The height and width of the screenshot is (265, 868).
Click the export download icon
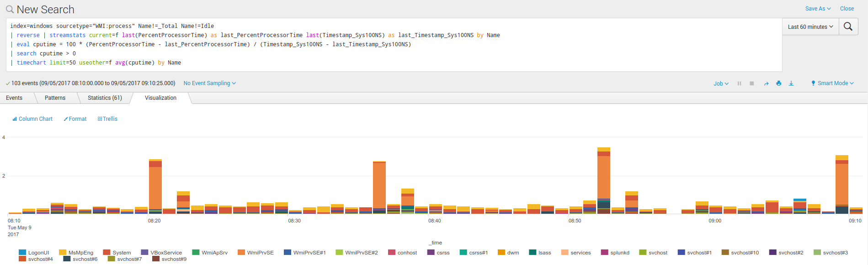tap(791, 83)
